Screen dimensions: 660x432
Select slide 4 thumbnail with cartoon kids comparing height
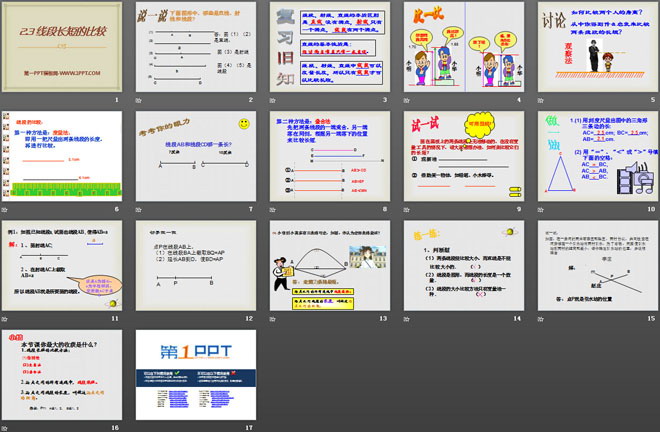[464, 47]
